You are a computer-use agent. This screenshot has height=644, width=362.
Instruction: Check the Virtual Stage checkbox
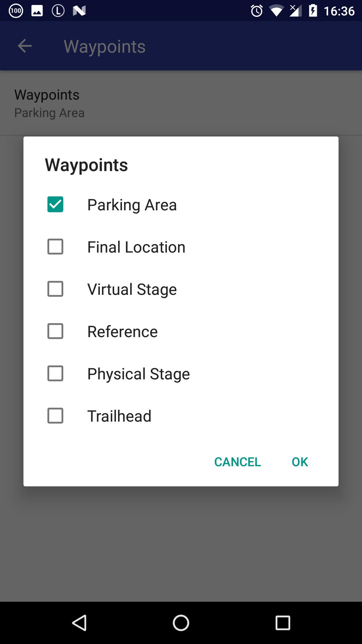[55, 289]
